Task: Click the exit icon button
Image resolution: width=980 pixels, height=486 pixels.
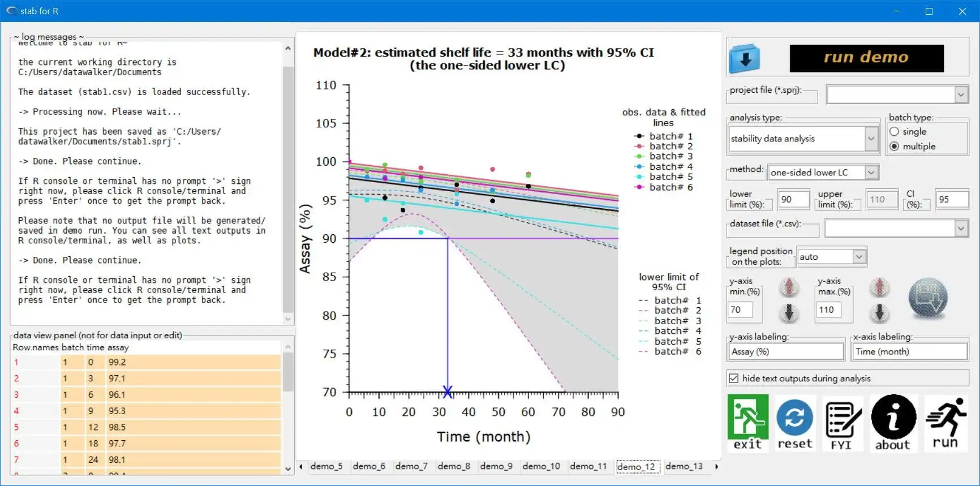Action: 747,422
